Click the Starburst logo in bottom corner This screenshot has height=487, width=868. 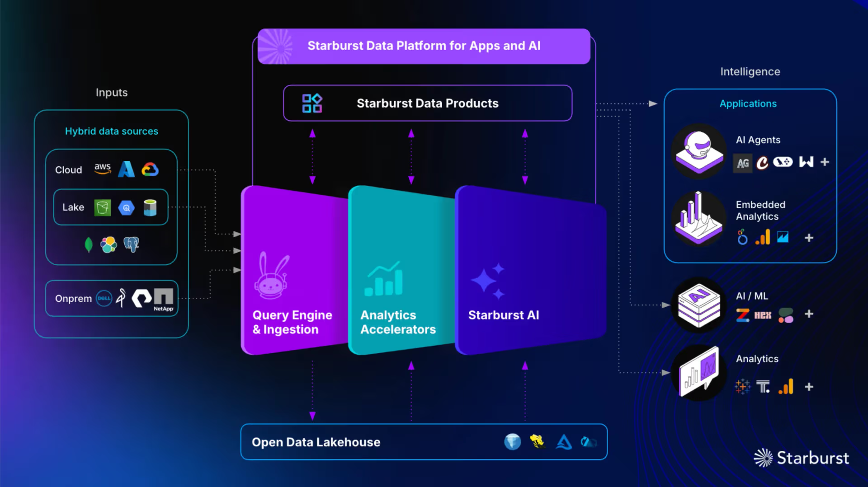(802, 458)
